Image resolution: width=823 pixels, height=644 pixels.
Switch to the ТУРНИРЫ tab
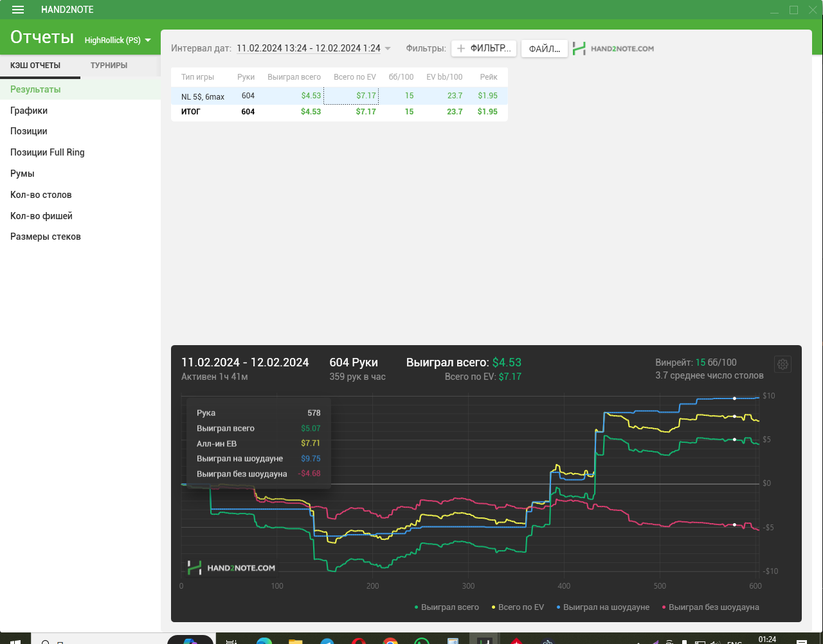pos(109,66)
